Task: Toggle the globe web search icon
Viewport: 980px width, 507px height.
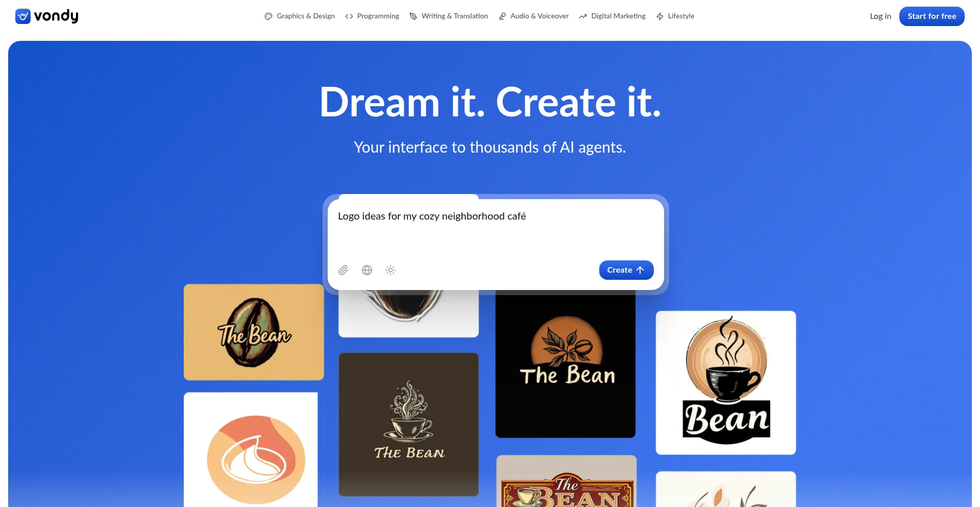Action: tap(367, 270)
